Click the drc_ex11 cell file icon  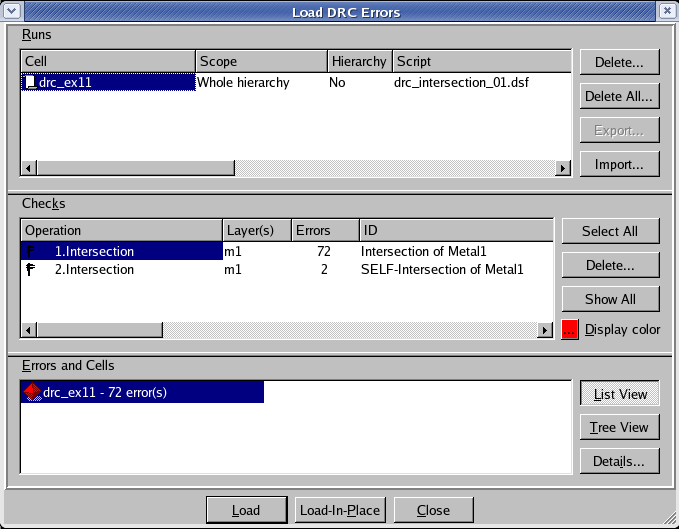coord(31,82)
